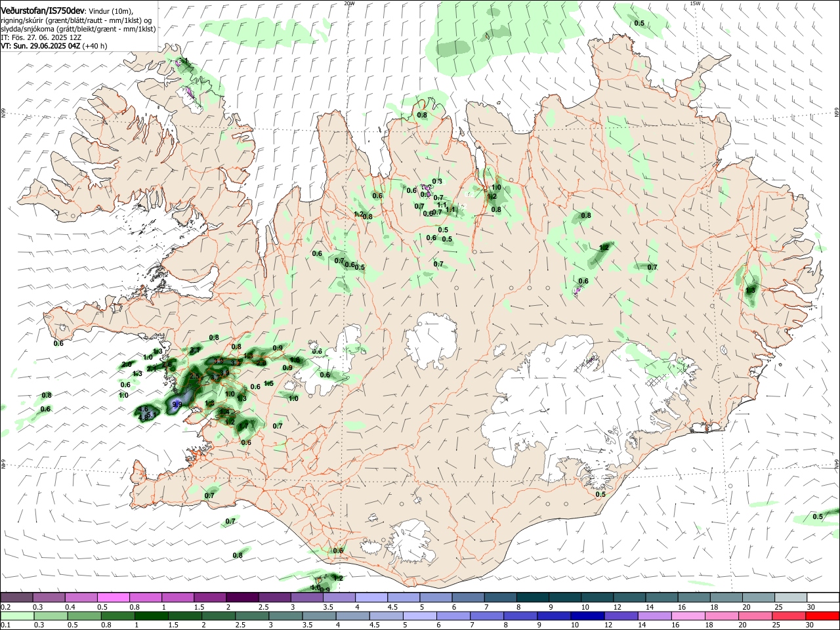Click the 1.5 precipitation value
This screenshot has width=840, height=630.
(x=268, y=383)
